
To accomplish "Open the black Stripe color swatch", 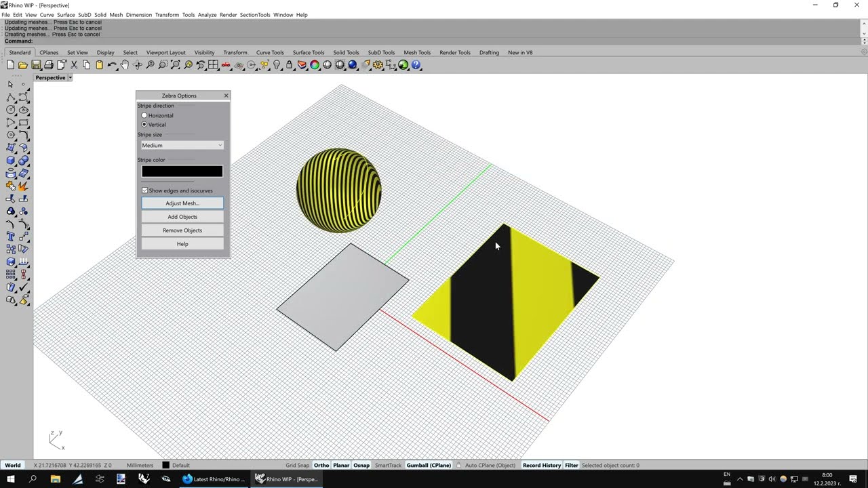I will tap(182, 171).
